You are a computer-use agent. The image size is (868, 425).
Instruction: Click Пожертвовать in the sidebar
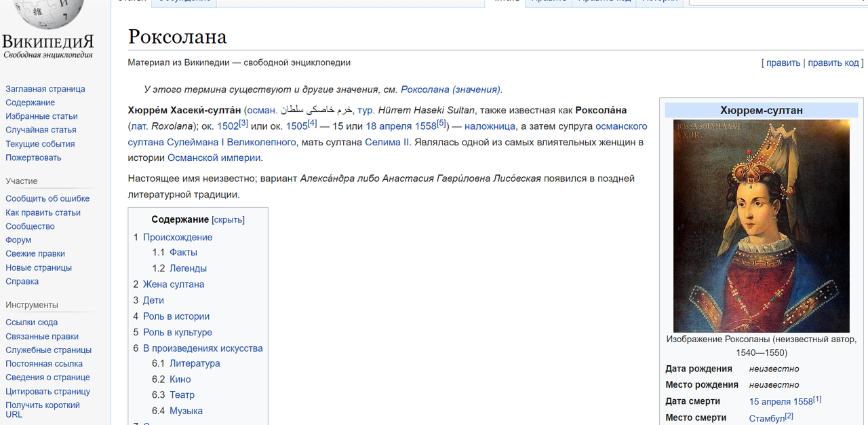(33, 158)
